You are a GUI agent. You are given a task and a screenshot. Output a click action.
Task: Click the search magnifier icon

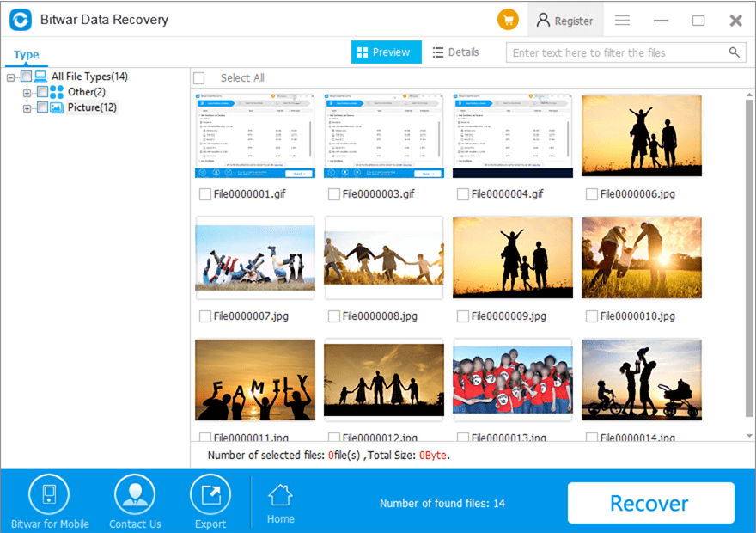pos(734,52)
